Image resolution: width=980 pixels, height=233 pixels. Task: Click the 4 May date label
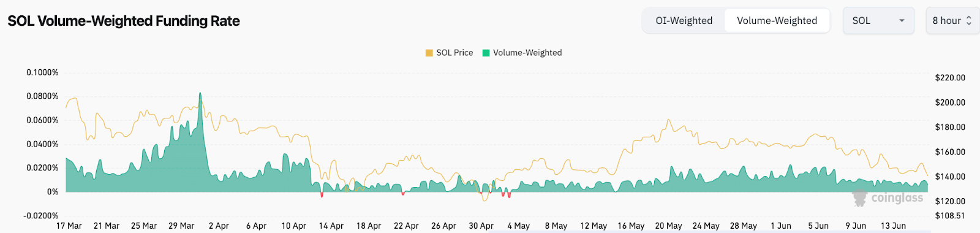(519, 226)
